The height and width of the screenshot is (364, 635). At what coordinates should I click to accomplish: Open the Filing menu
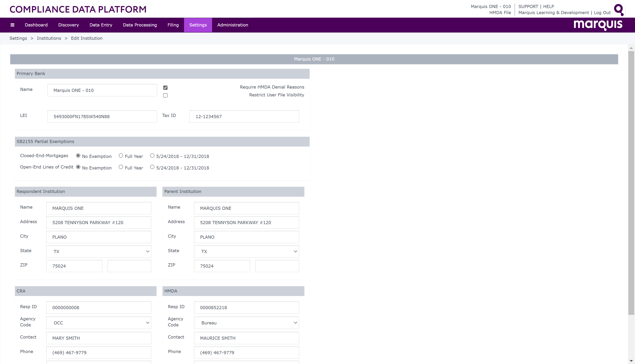(x=173, y=25)
